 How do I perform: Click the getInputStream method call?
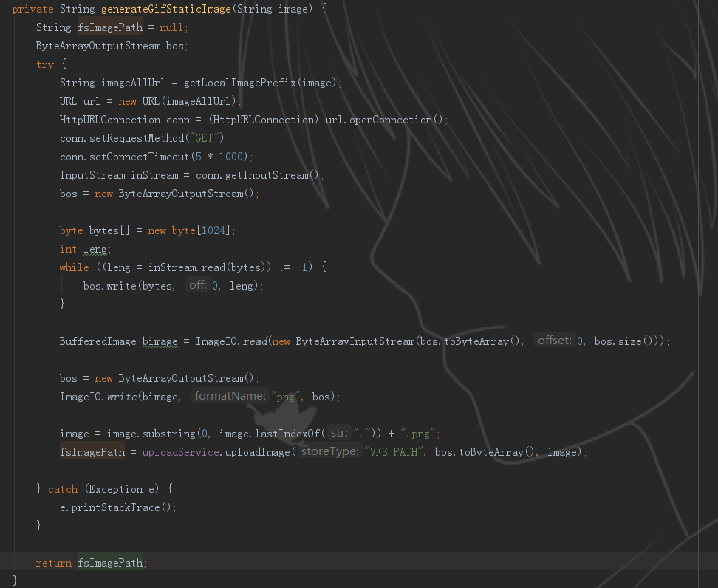pyautogui.click(x=267, y=175)
